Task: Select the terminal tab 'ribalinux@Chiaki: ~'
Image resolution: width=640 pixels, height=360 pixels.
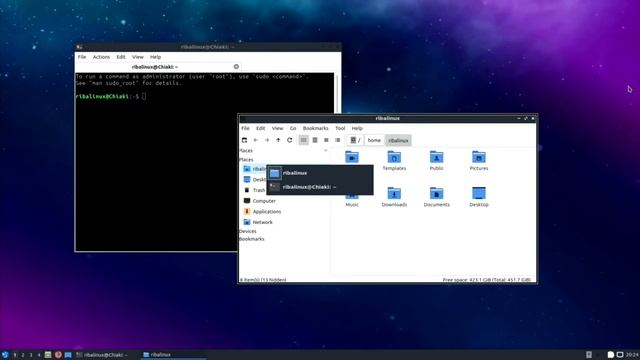Action: [x=155, y=67]
